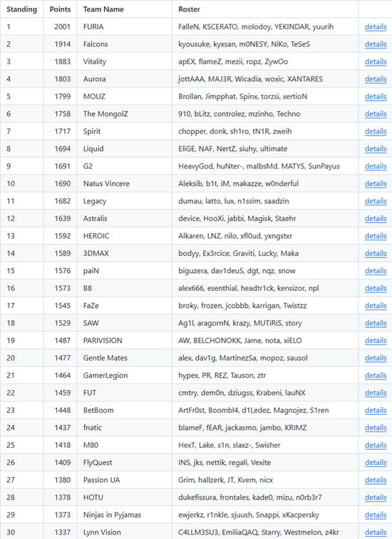View The MongolZ details
The width and height of the screenshot is (392, 539).
click(x=376, y=114)
